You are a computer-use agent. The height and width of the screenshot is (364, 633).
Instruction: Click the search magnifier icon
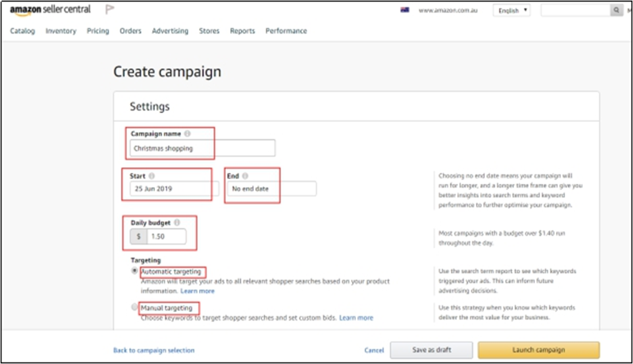(616, 10)
